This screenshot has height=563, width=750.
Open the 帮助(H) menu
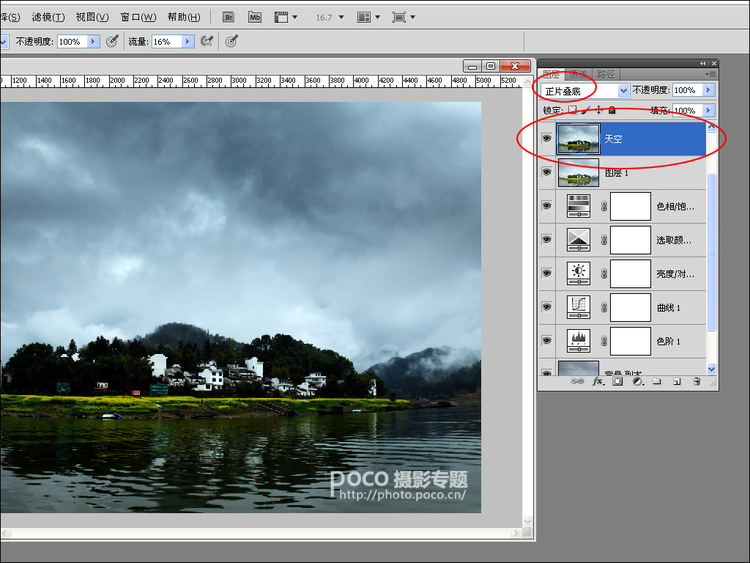pos(184,17)
